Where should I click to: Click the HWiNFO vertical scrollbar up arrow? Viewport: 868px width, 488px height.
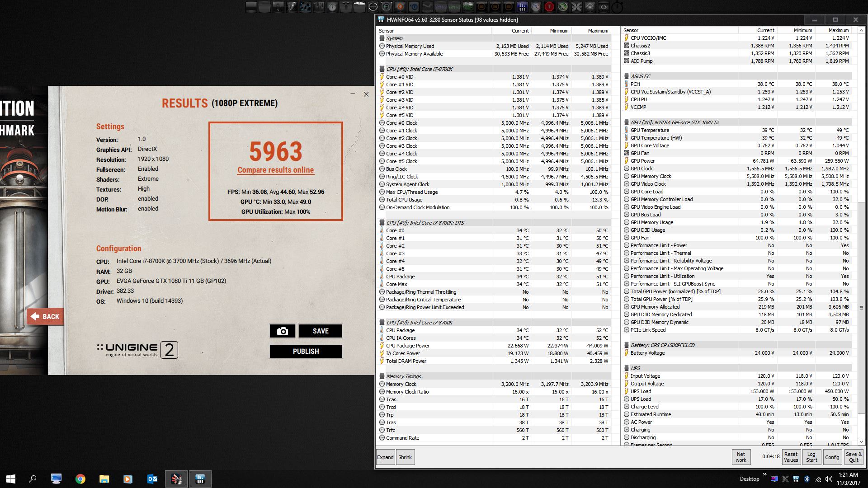(861, 30)
